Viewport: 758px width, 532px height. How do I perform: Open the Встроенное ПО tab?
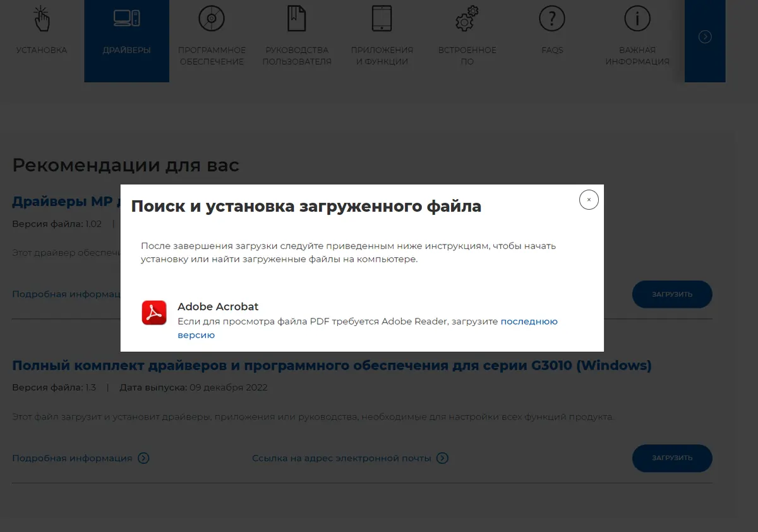467,56
